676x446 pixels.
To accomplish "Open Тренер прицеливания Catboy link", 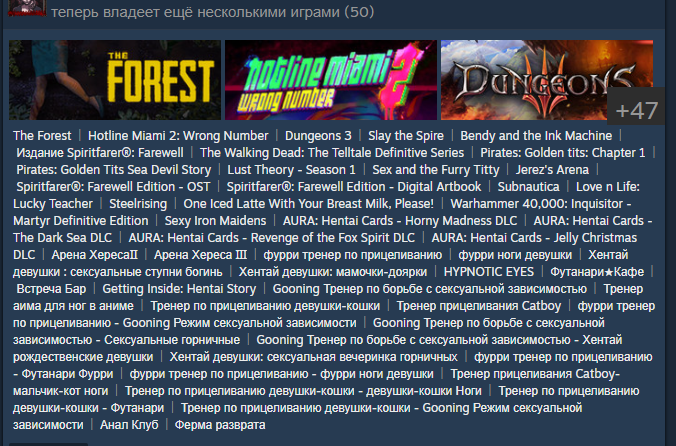I will 479,306.
